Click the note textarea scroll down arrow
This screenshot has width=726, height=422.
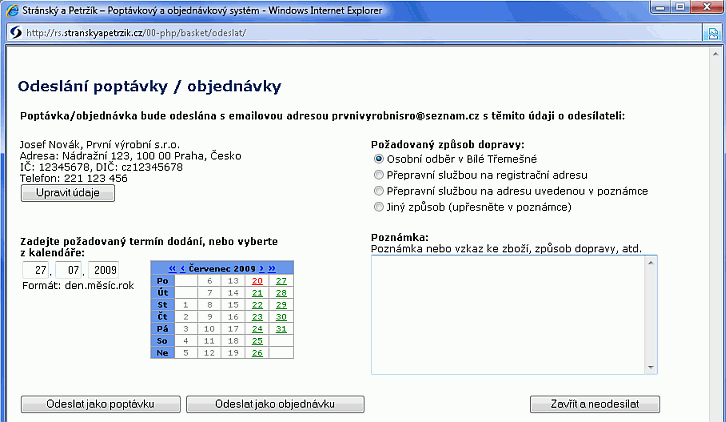point(651,367)
